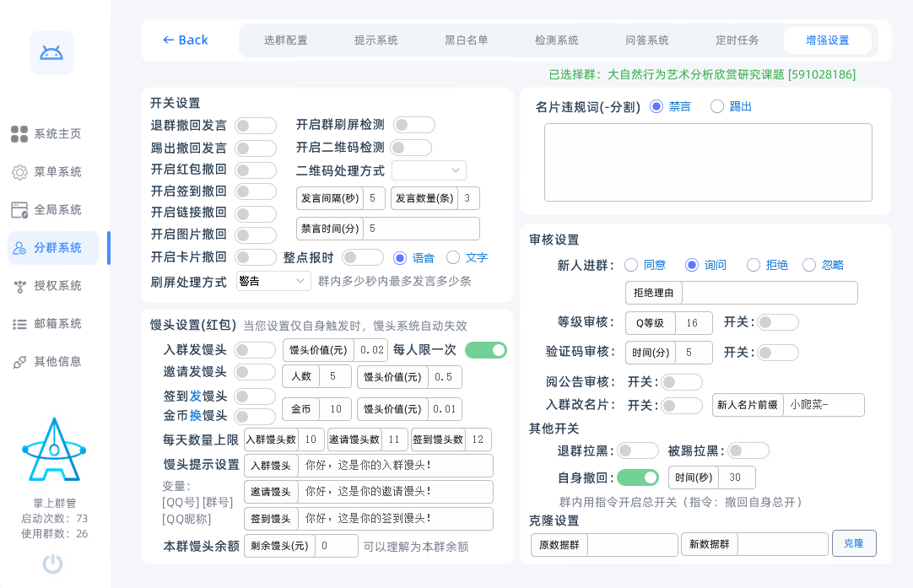Enable 开启二维码检测 switch
This screenshot has height=588, width=913.
[411, 148]
